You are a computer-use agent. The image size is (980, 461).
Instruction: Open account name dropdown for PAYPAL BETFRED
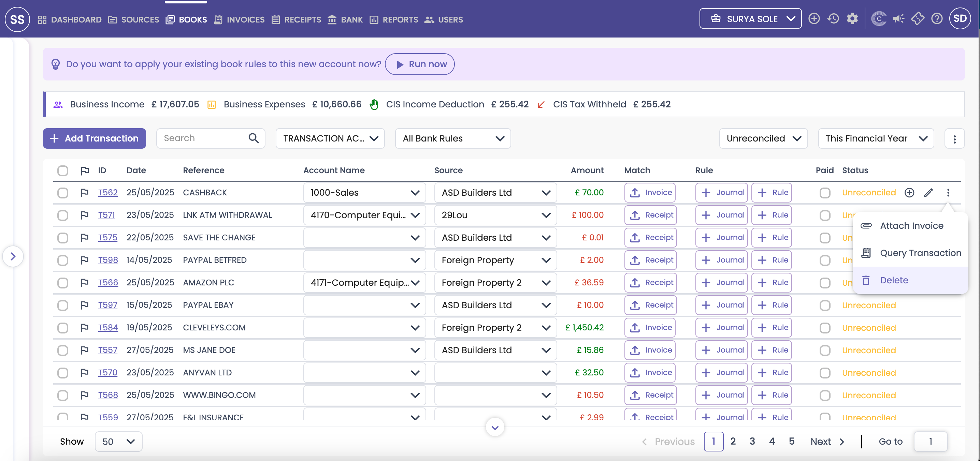(364, 260)
